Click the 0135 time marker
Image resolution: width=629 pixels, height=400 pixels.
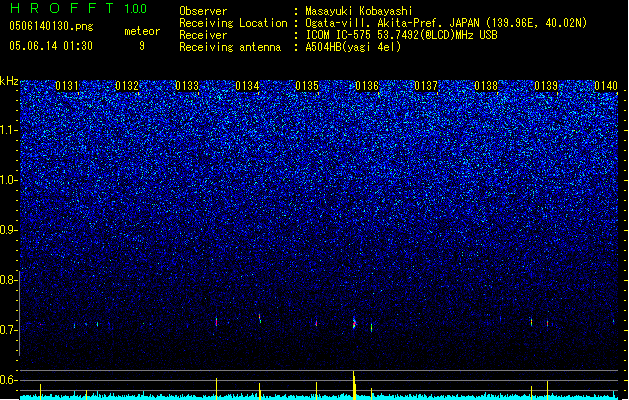tap(307, 86)
